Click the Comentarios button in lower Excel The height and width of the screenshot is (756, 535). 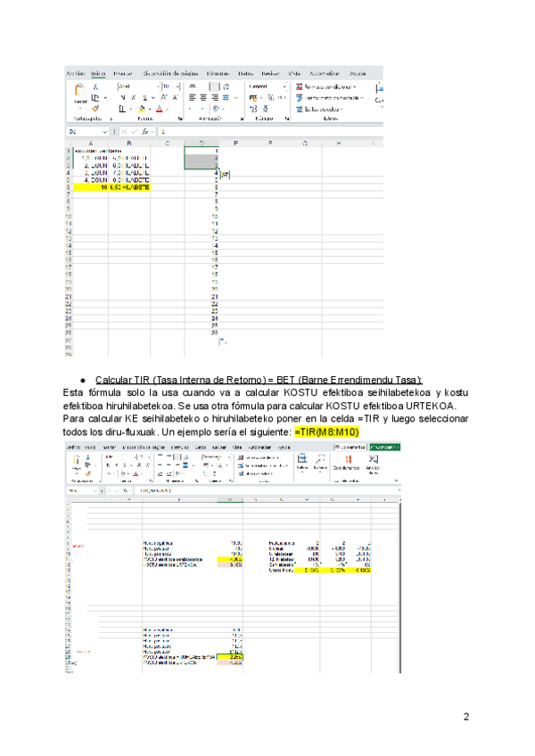click(x=350, y=447)
